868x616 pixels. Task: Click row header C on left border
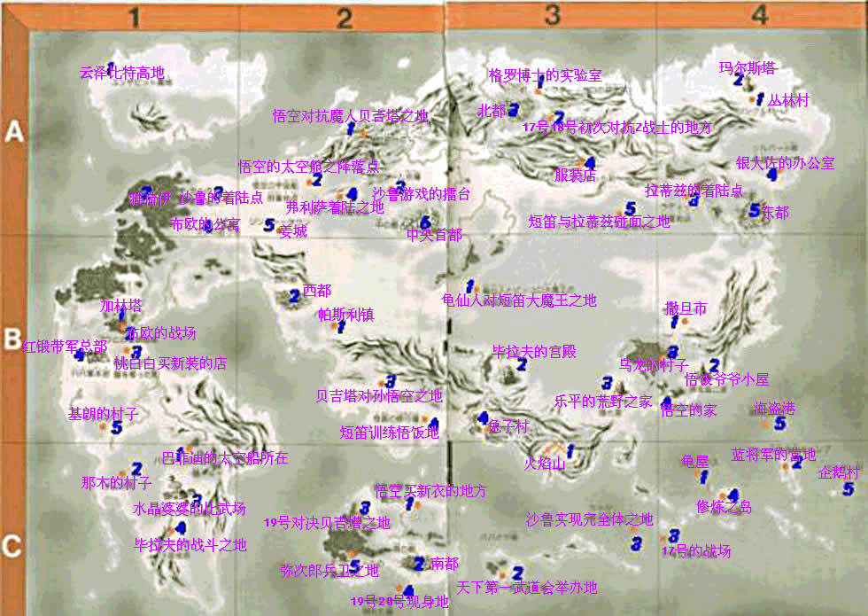11,546
